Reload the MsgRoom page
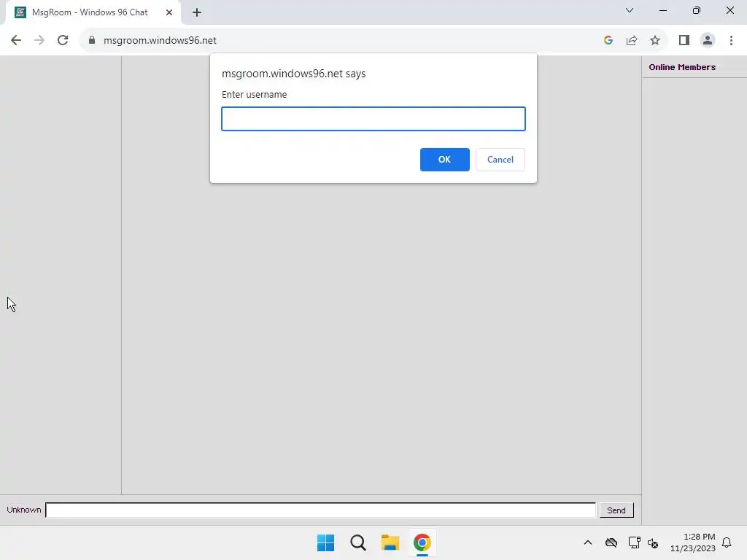 tap(63, 41)
